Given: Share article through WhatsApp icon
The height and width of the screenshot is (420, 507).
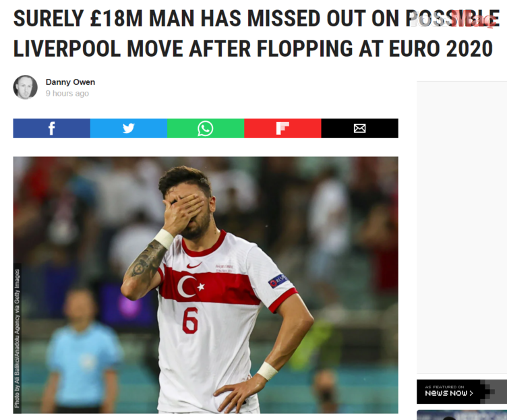Looking at the screenshot, I should pyautogui.click(x=206, y=128).
